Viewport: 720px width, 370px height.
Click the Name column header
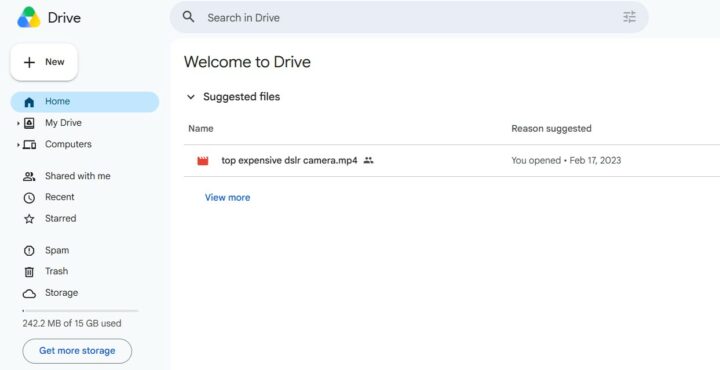(201, 129)
